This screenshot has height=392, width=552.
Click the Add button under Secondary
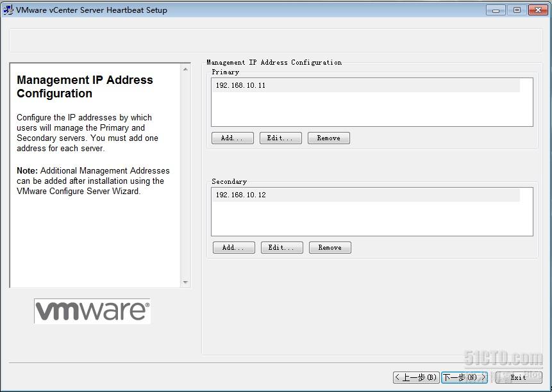[x=234, y=247]
